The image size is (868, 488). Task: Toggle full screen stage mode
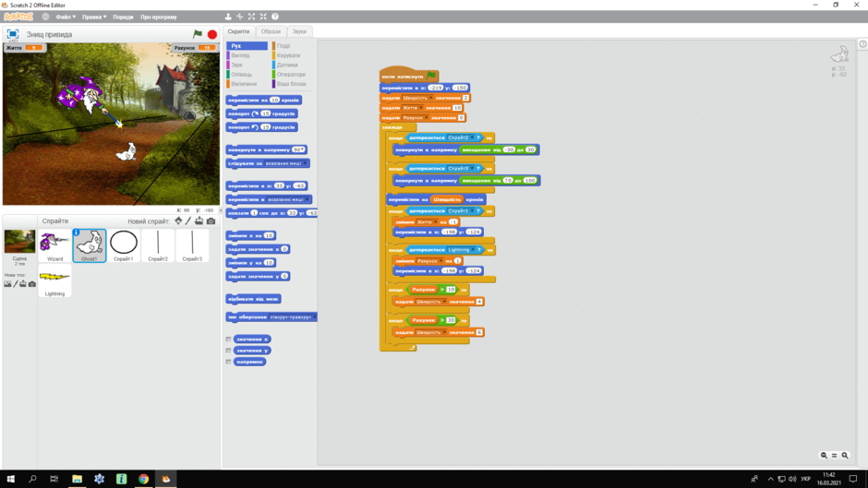13,34
